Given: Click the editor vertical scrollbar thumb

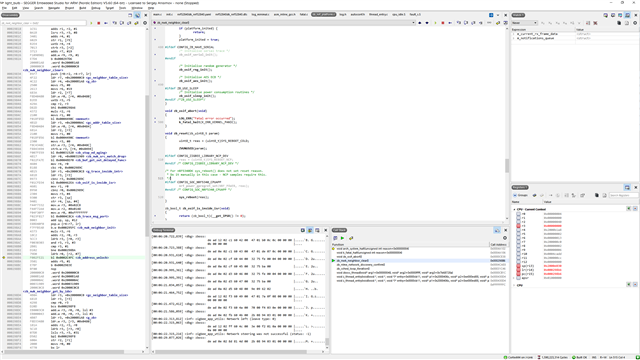Looking at the screenshot, I should click(507, 166).
